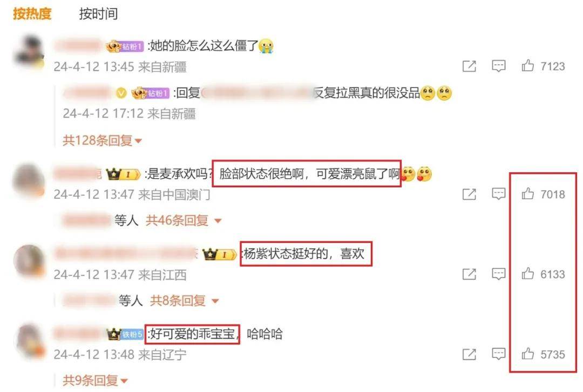
Task: Expand 共128条回复 replies
Action: [x=102, y=140]
